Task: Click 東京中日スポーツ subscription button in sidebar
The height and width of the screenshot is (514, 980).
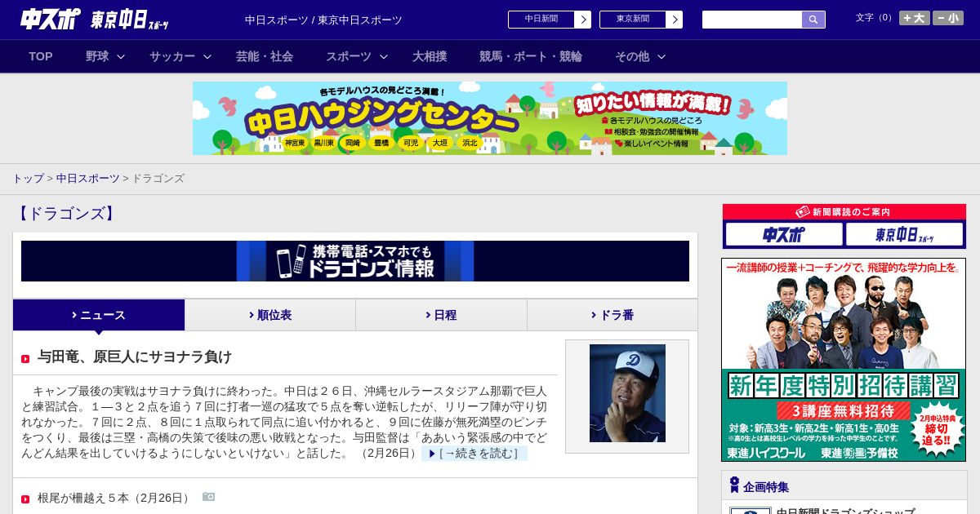Action: [904, 235]
